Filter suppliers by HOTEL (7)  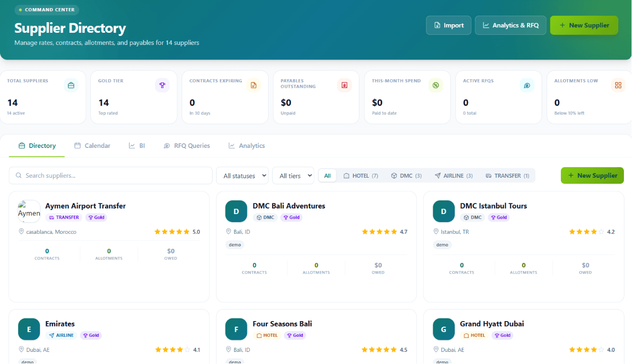[x=360, y=176]
